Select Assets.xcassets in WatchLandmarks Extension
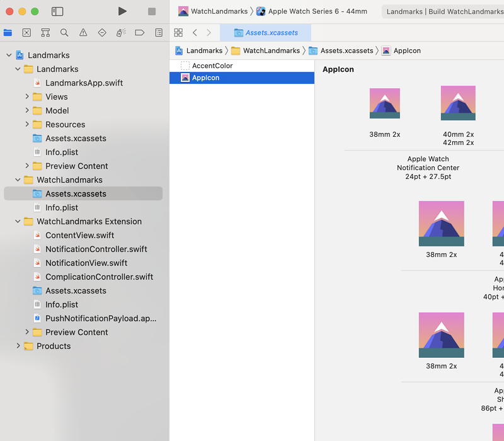This screenshot has height=441, width=504. click(x=83, y=290)
